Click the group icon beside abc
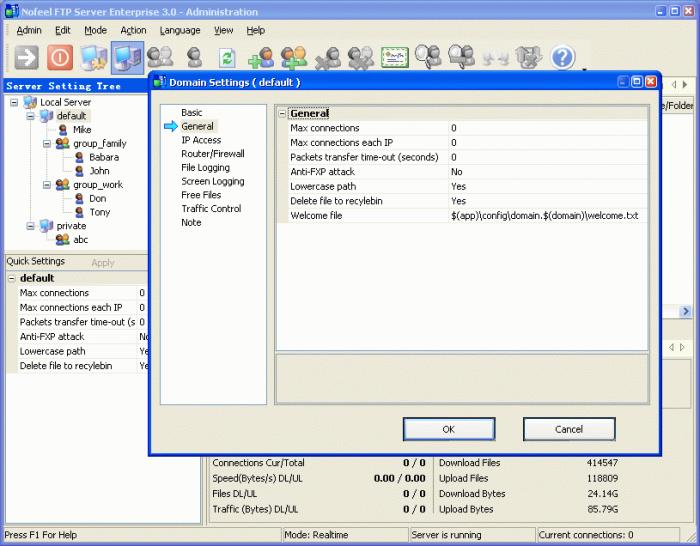Image resolution: width=700 pixels, height=546 pixels. pos(62,240)
